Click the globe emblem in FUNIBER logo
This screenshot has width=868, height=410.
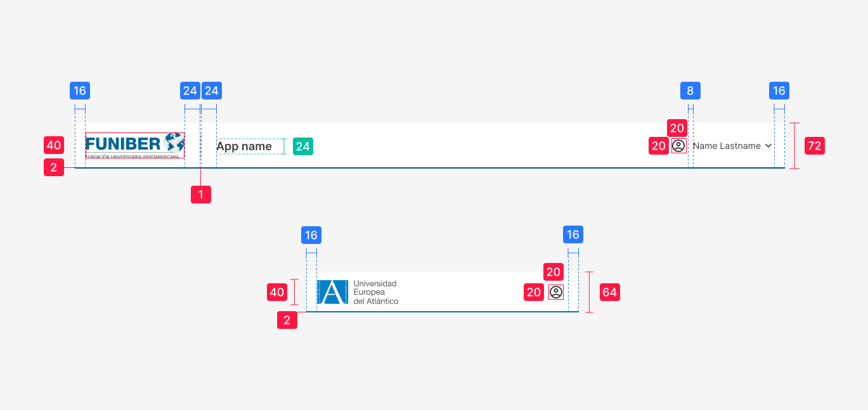coord(174,142)
